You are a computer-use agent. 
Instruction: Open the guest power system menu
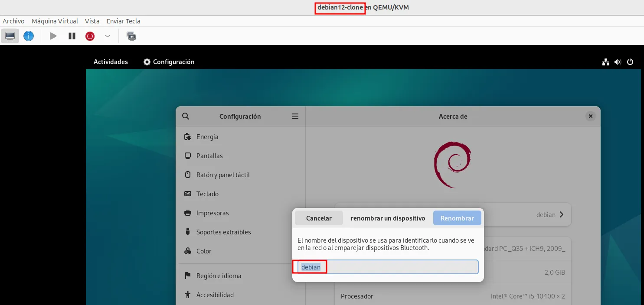pyautogui.click(x=630, y=62)
